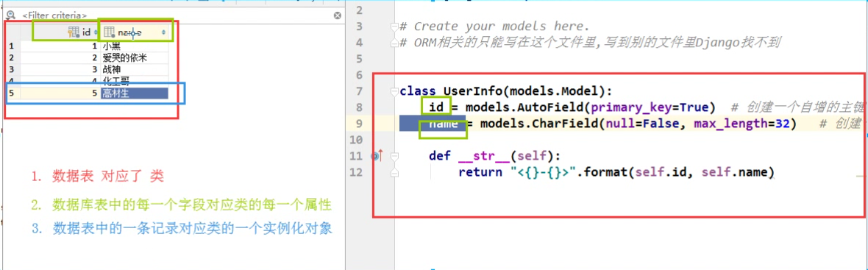
Task: Click the cell containing 化工哥
Action: pos(134,82)
